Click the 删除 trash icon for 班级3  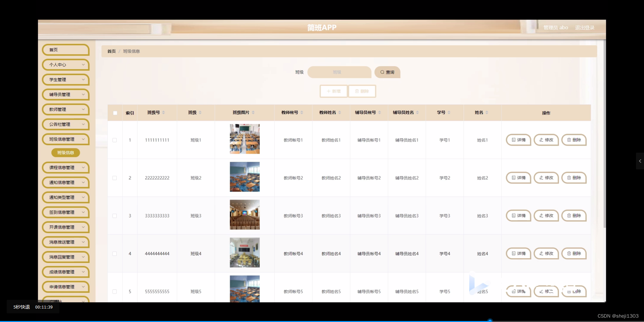point(569,216)
